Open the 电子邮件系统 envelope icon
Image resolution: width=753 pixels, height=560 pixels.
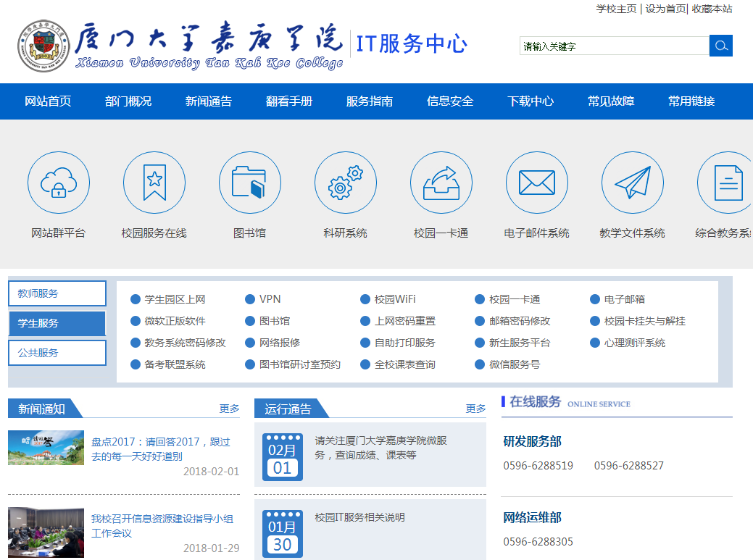point(537,183)
